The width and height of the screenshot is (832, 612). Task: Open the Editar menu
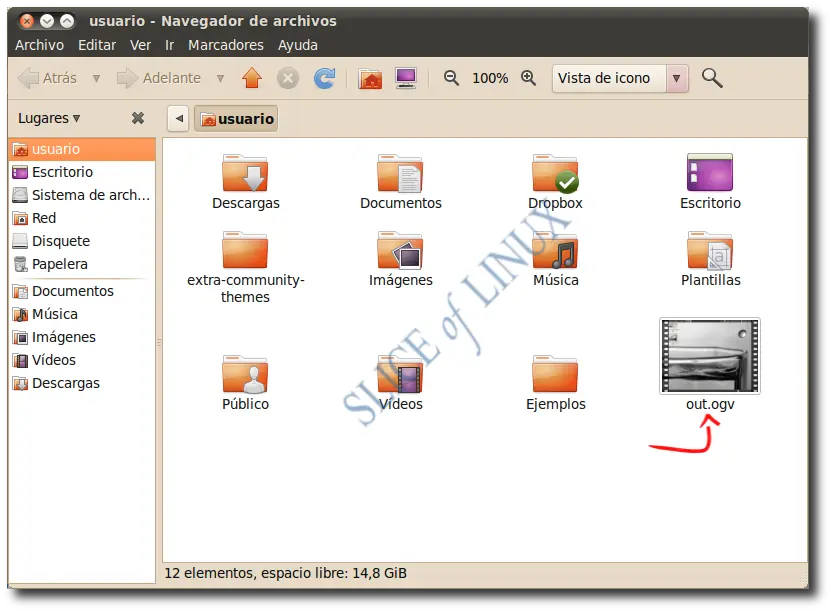pyautogui.click(x=97, y=45)
